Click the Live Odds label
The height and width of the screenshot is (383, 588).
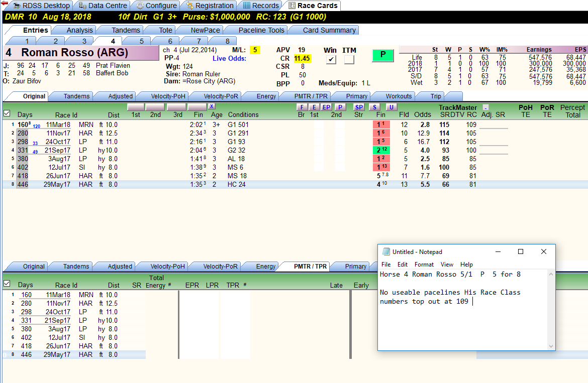tap(229, 58)
